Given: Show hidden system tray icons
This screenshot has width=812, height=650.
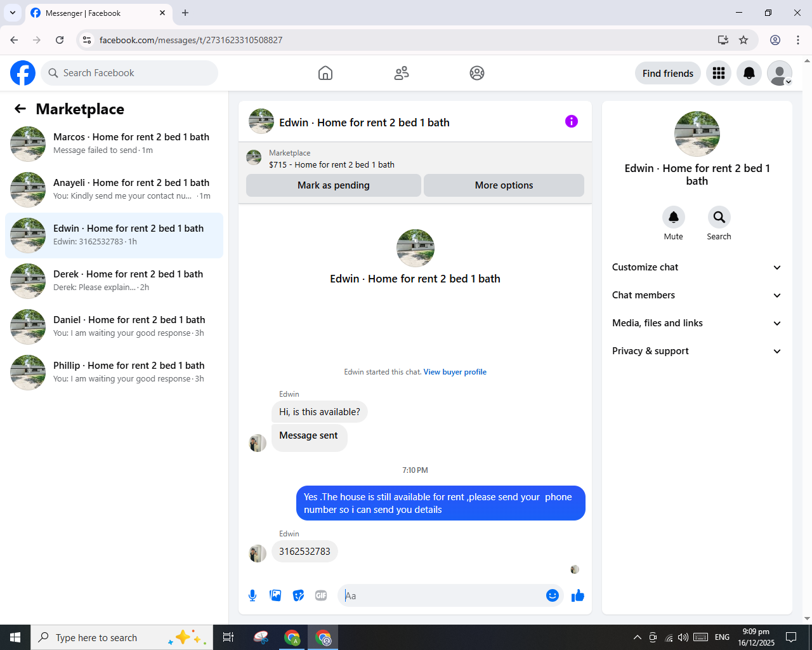Looking at the screenshot, I should coord(638,637).
